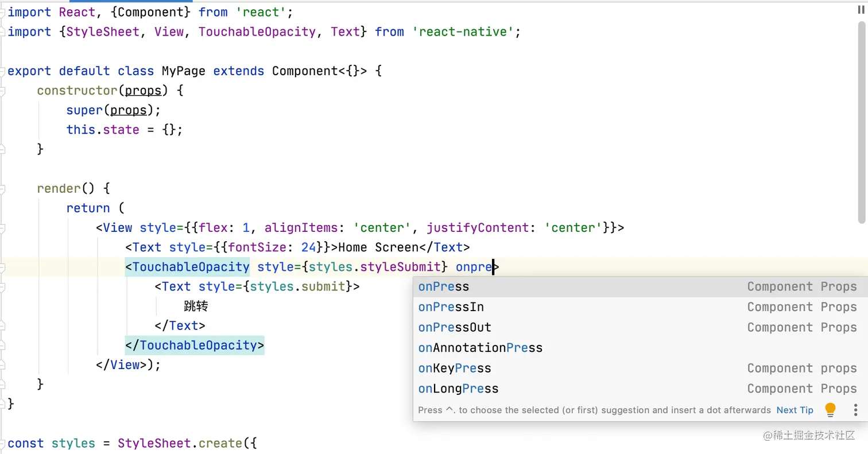Click the 'extends' keyword
This screenshot has width=868, height=454.
(x=239, y=72)
